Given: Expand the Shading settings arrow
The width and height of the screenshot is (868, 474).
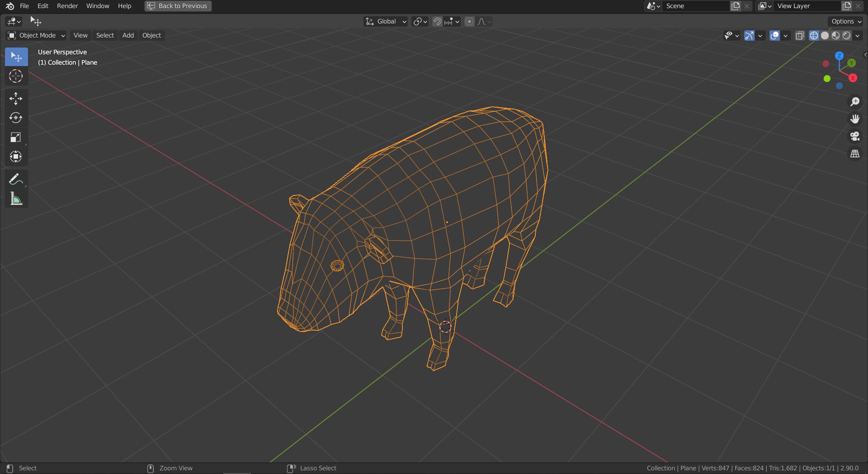Looking at the screenshot, I should (858, 35).
